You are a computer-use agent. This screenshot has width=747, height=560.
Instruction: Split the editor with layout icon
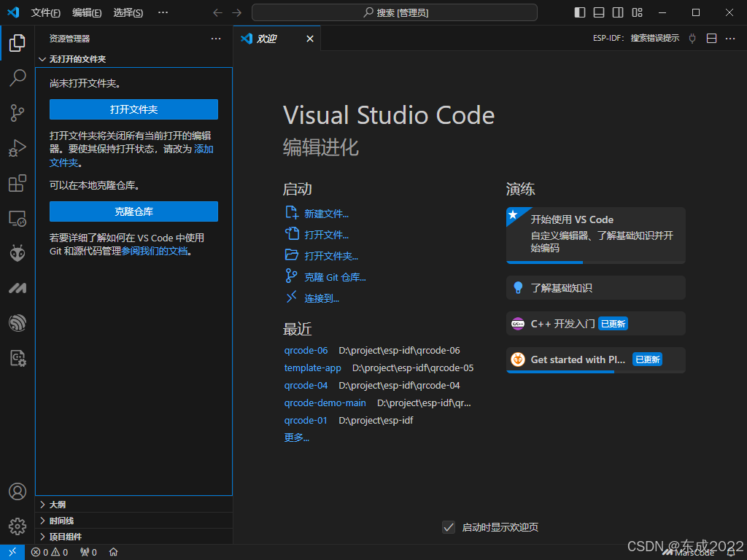tap(711, 39)
